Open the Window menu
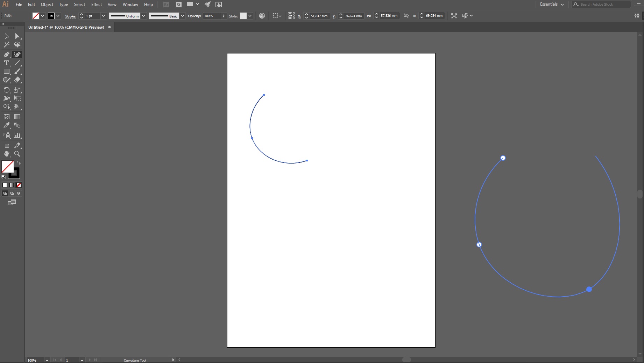 [130, 5]
